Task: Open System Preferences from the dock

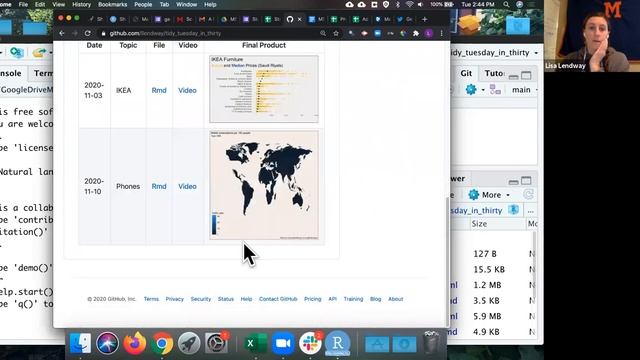Action: point(216,344)
